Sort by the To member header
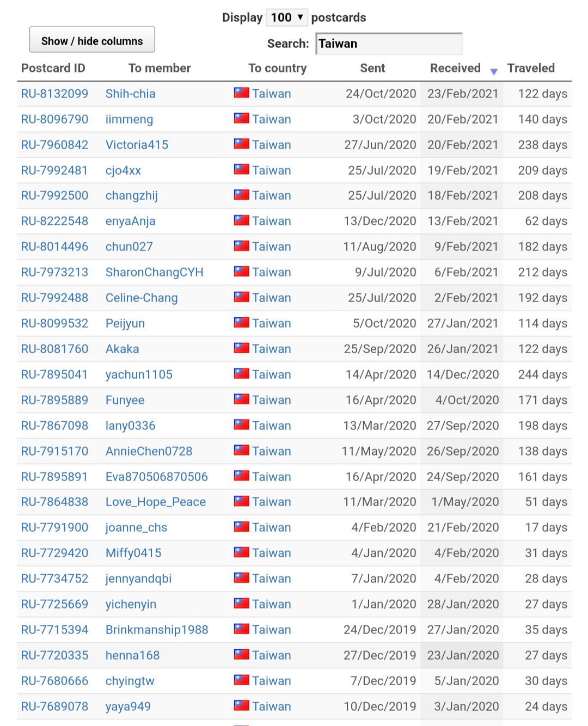 coord(160,68)
